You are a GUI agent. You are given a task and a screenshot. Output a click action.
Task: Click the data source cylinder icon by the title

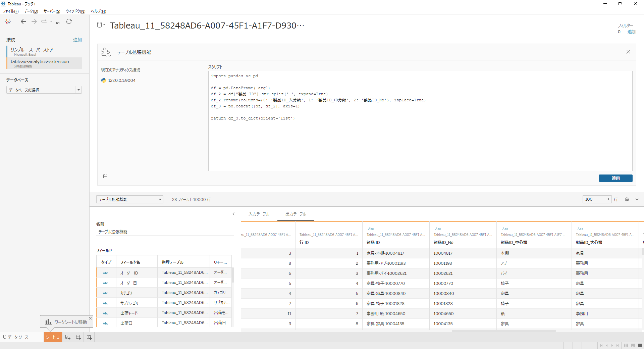point(99,25)
